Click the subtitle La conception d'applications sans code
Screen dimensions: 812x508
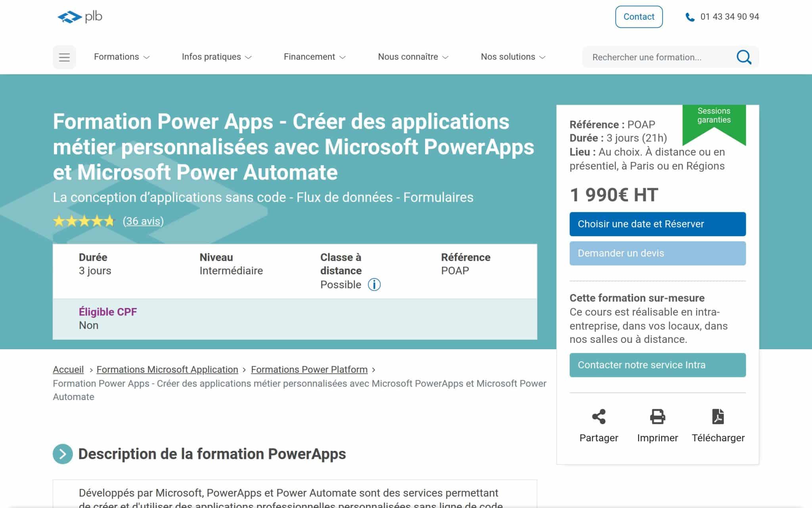click(x=263, y=197)
